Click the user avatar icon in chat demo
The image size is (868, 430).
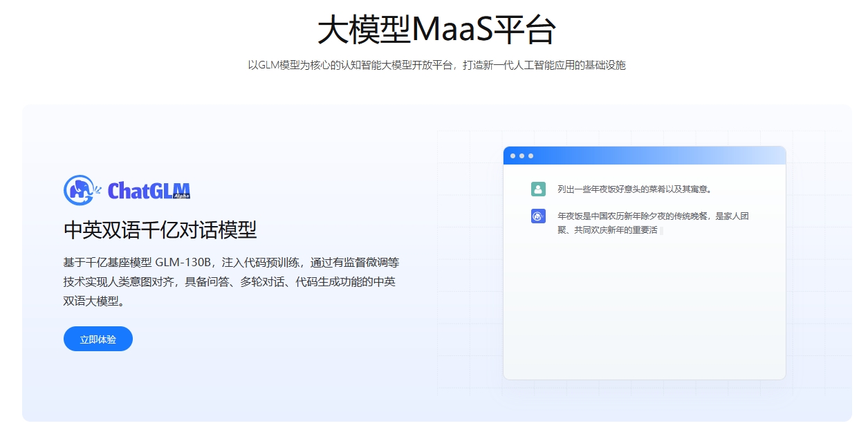pyautogui.click(x=538, y=189)
